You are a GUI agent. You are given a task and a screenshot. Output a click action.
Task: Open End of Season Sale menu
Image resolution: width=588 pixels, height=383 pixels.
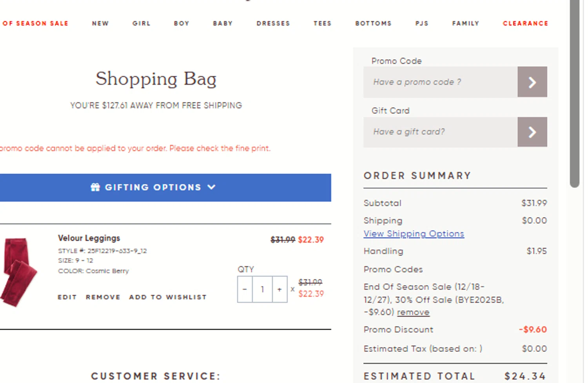35,24
